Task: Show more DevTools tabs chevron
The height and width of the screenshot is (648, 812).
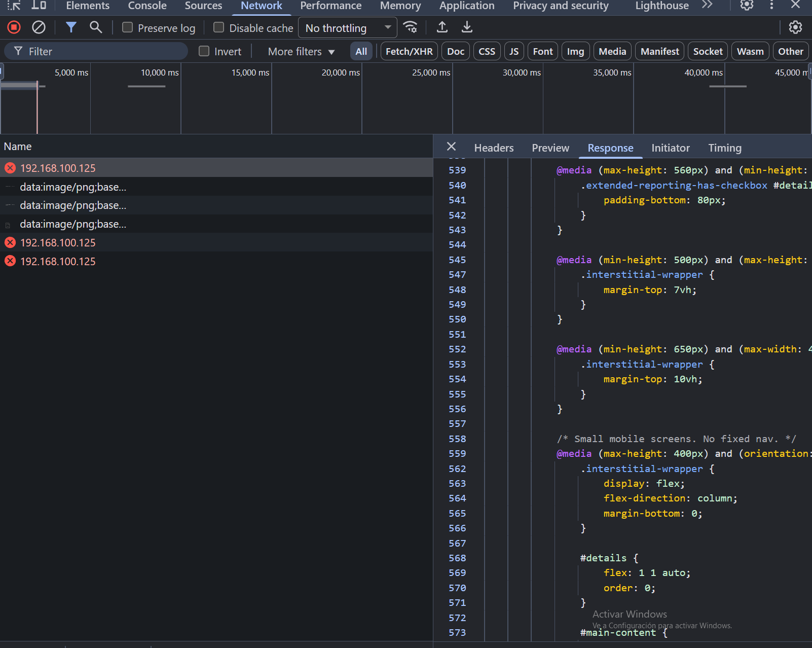Action: 707,6
